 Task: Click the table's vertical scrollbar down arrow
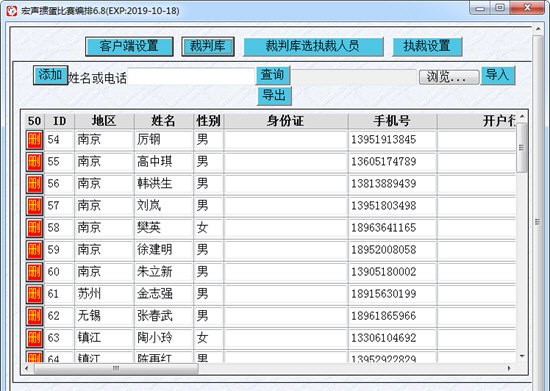click(x=522, y=357)
